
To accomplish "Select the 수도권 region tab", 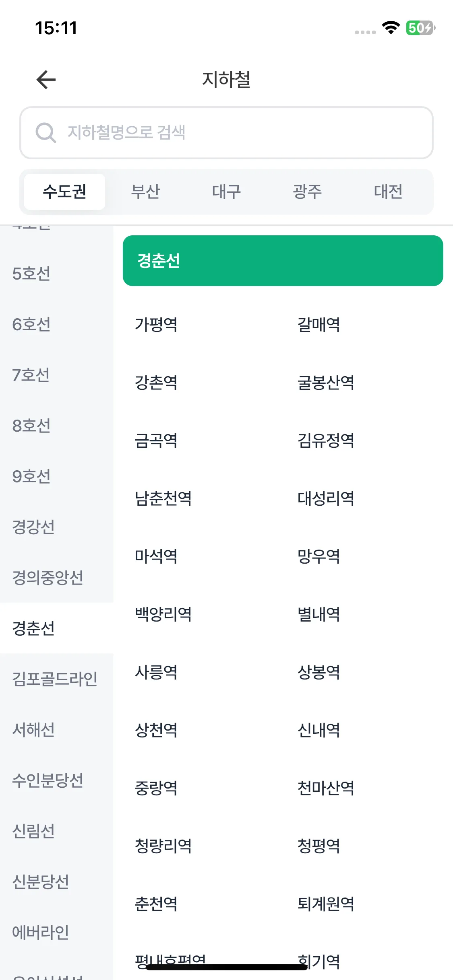I will (64, 191).
